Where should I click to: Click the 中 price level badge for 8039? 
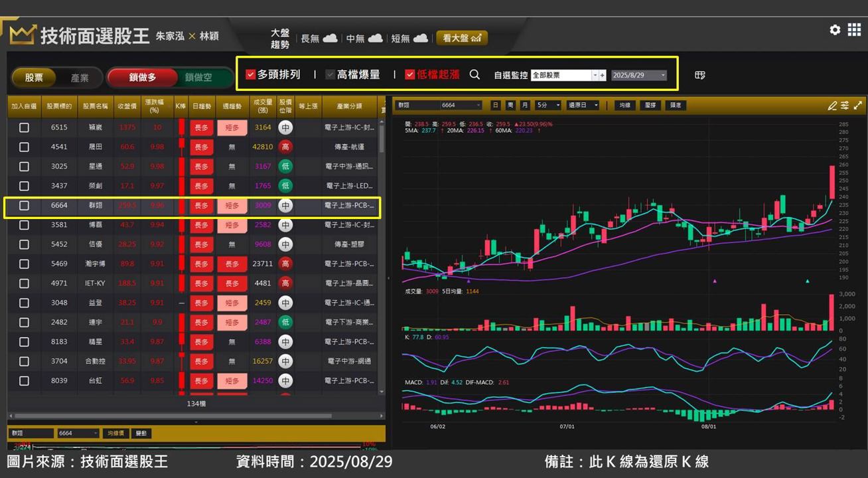[x=285, y=380]
